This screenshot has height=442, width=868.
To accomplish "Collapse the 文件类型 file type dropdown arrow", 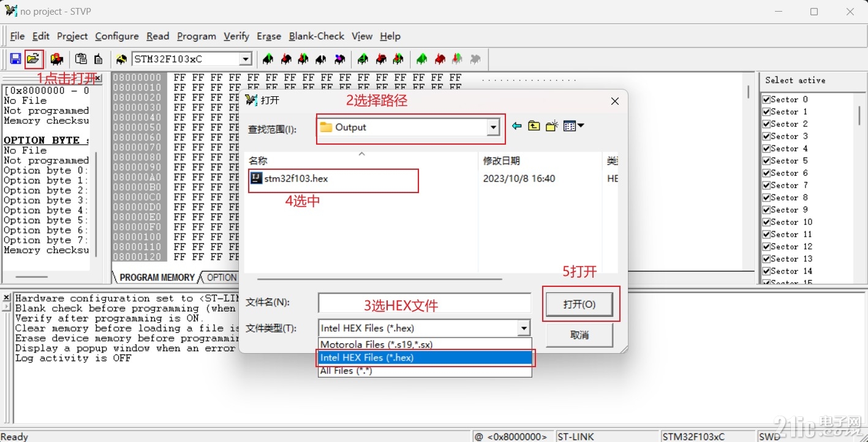I will pyautogui.click(x=524, y=328).
